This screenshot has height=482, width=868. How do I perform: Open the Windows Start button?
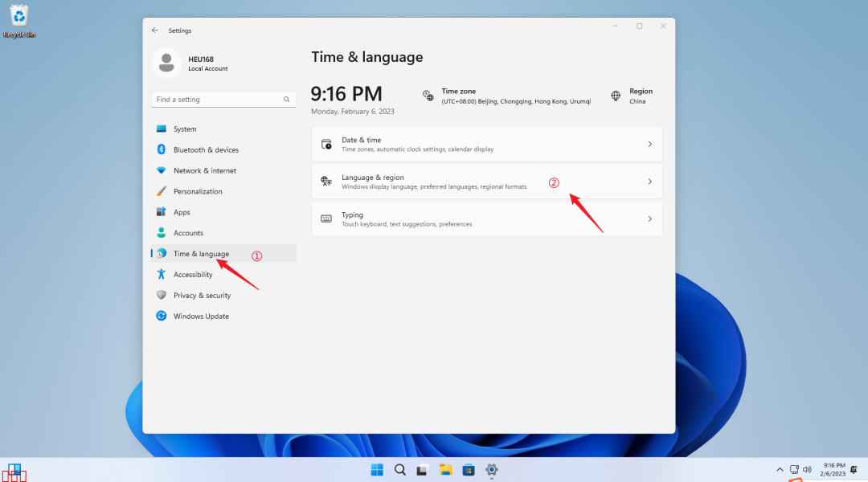[377, 470]
